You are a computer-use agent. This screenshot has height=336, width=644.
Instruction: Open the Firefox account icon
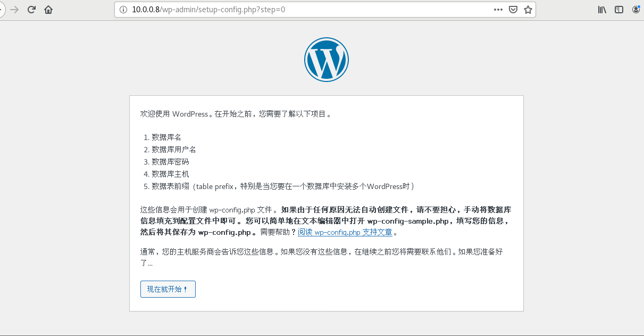(637, 10)
